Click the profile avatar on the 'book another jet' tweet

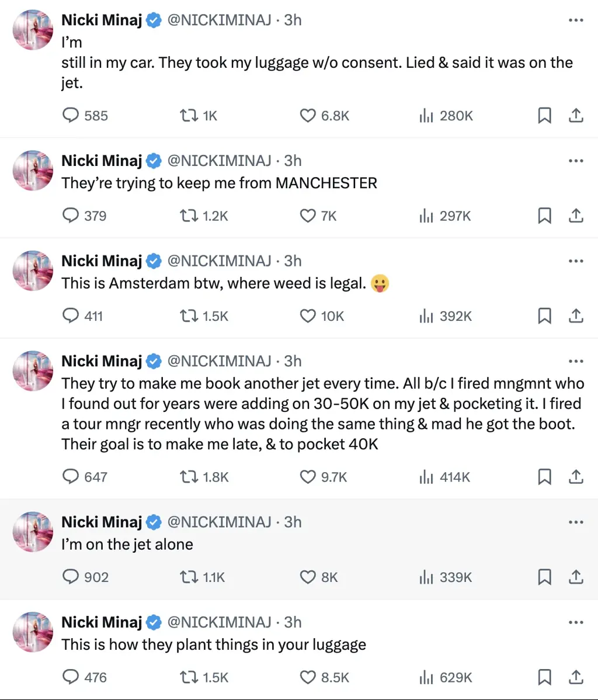point(33,370)
